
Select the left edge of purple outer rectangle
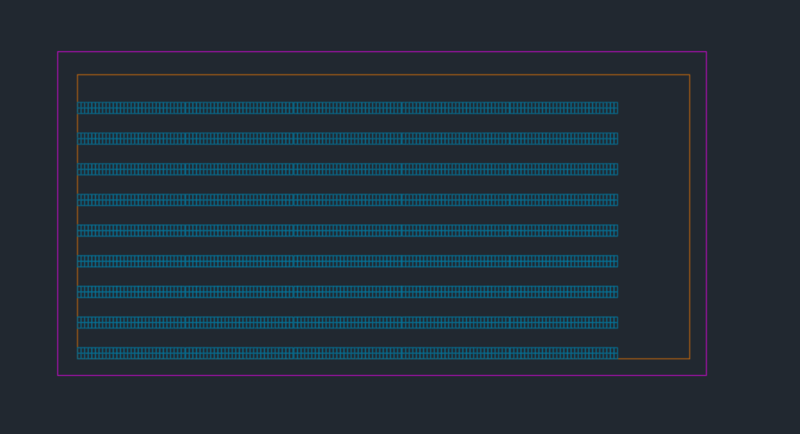pyautogui.click(x=58, y=213)
